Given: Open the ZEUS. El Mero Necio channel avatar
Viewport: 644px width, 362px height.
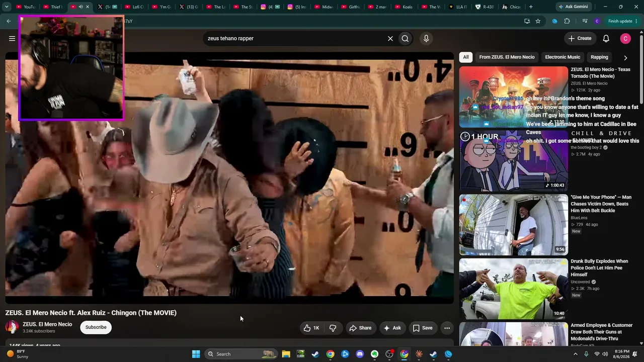Looking at the screenshot, I should (x=12, y=327).
